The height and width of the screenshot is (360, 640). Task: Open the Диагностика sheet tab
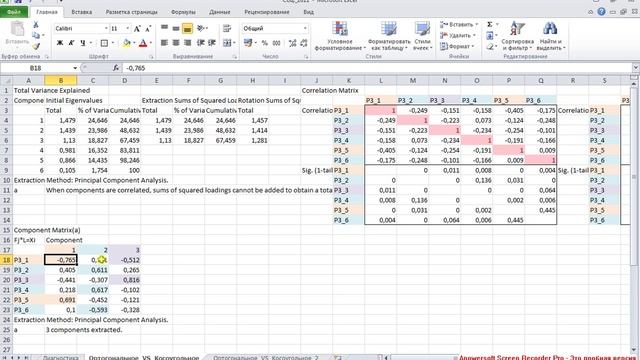coord(61,358)
